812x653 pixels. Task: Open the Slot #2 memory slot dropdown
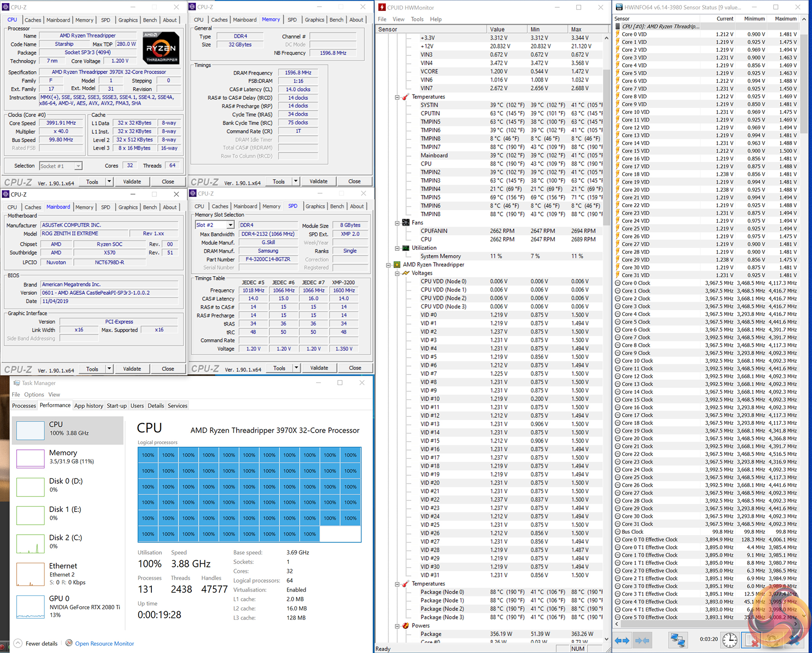pyautogui.click(x=230, y=225)
